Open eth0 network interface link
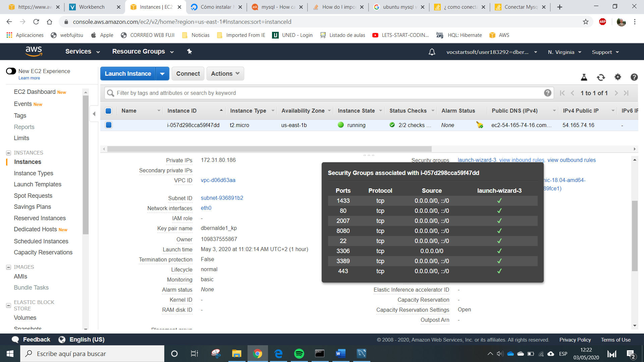 point(206,208)
